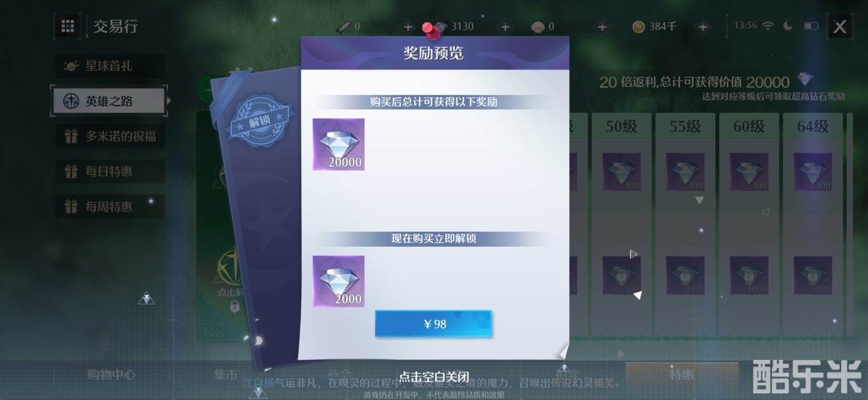
Task: Switch to the 特惠 bottom tab
Action: coord(681,375)
